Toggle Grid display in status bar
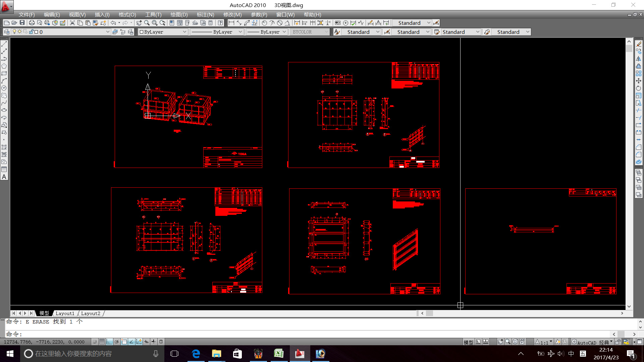Screen dimensions: 644x362 (102, 342)
